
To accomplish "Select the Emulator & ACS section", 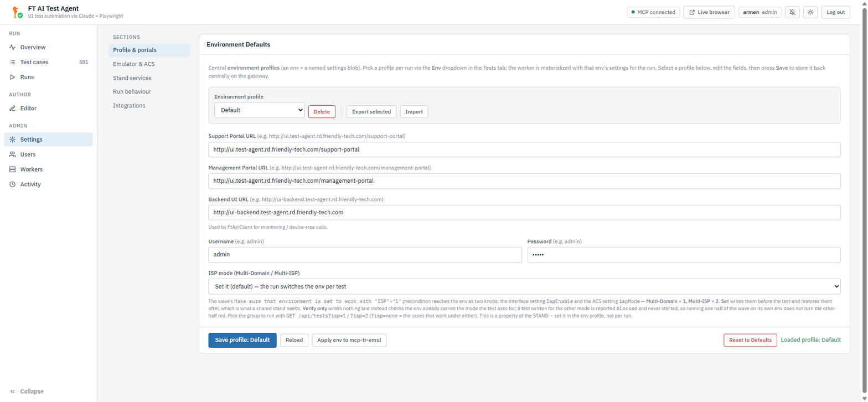I will tap(149, 64).
